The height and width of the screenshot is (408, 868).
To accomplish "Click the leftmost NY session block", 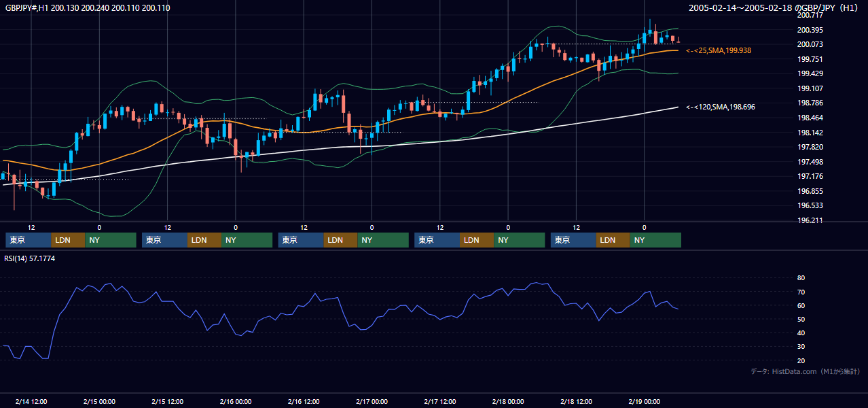I will pos(111,240).
